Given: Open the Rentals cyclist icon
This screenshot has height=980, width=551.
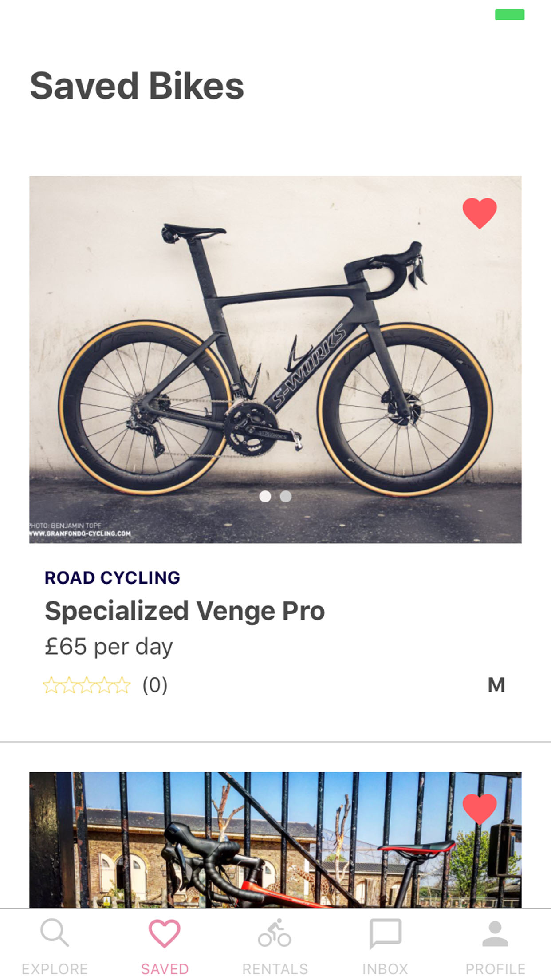Looking at the screenshot, I should 275,933.
